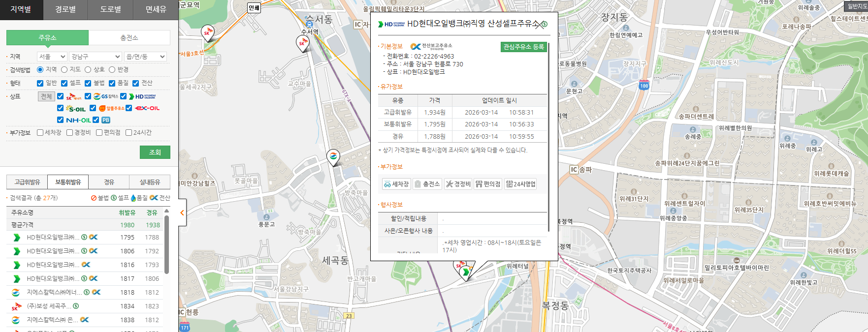Viewport: 868px width, 332px height.
Task: Switch to the 면세유 top tab
Action: 156,9
